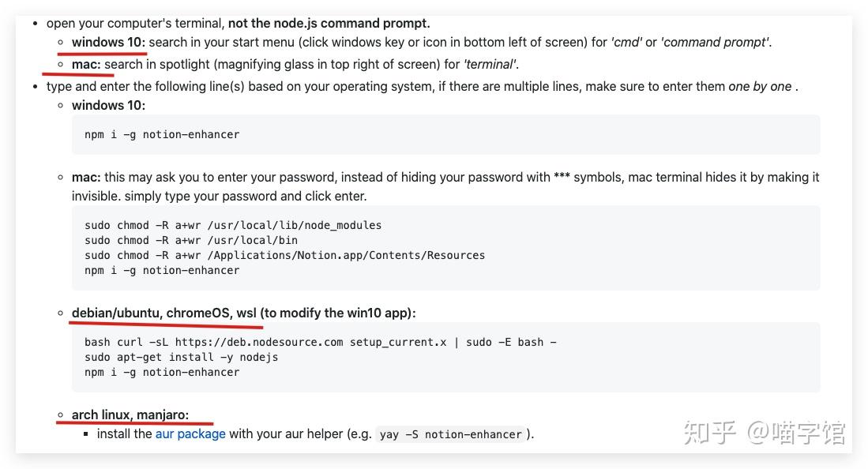Click the 'windows 10:' heading in the first list
Image resolution: width=868 pixels, height=469 pixels.
click(x=108, y=42)
